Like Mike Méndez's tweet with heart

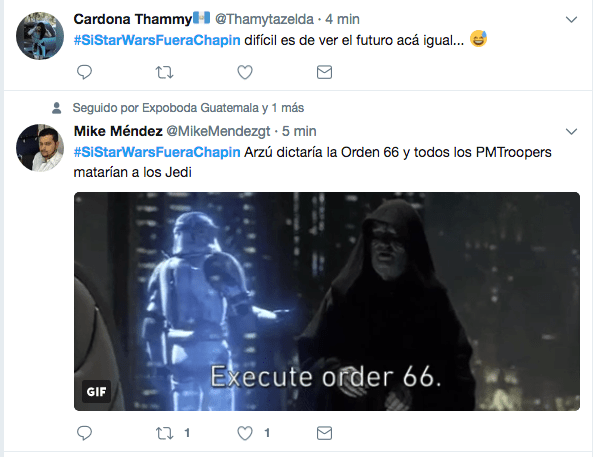point(245,433)
